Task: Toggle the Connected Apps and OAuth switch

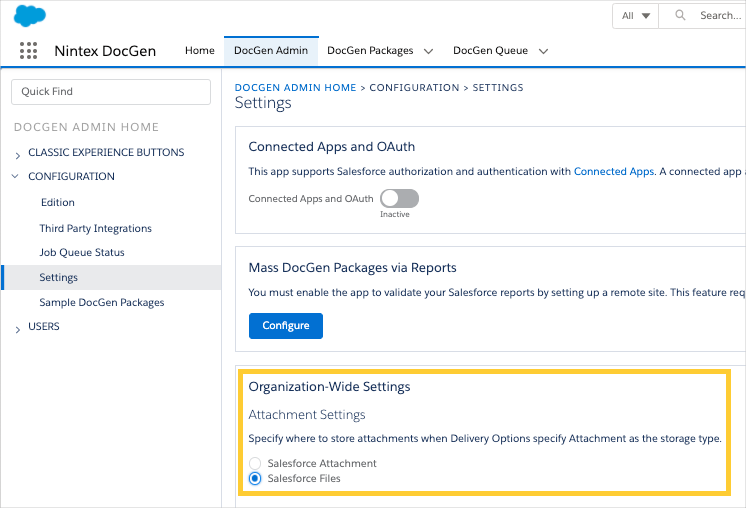Action: pos(399,199)
